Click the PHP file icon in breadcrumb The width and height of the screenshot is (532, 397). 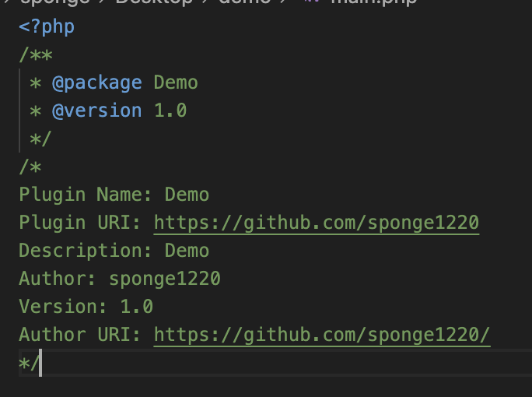[313, 2]
